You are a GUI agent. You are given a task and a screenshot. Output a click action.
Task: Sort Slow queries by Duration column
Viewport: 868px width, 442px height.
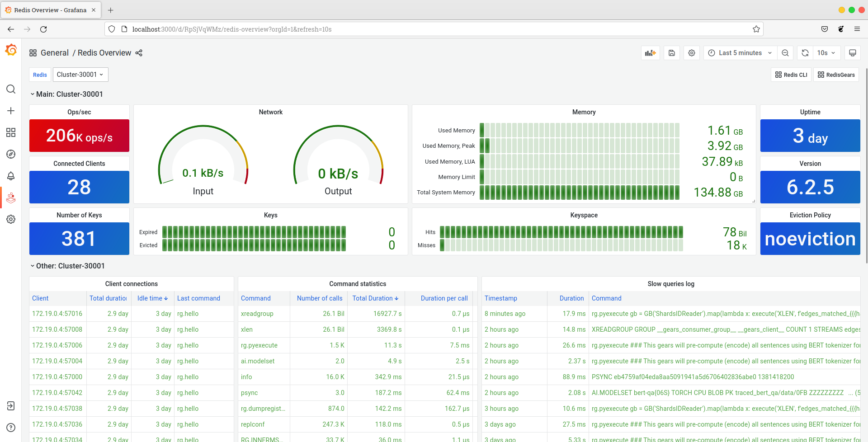(x=571, y=298)
